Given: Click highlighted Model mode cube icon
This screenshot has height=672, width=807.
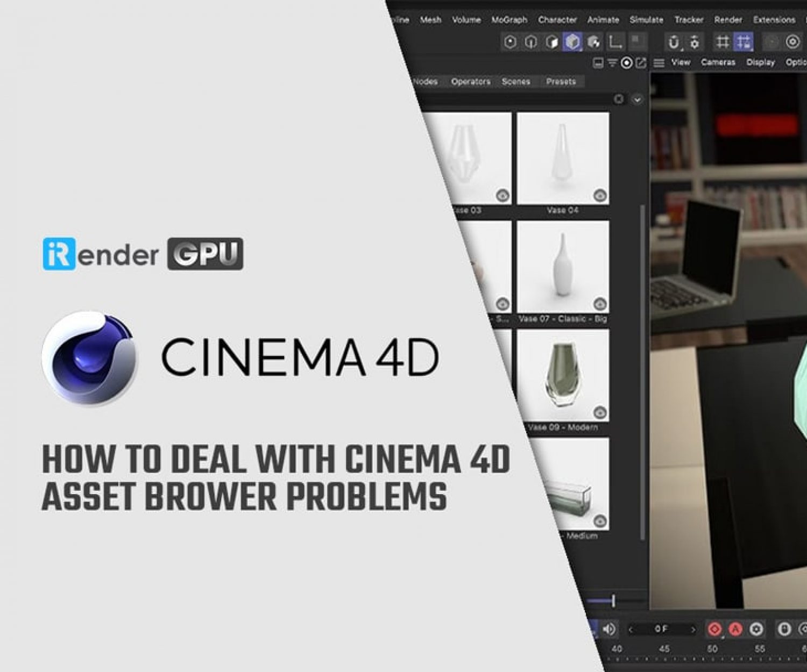Looking at the screenshot, I should [x=572, y=42].
